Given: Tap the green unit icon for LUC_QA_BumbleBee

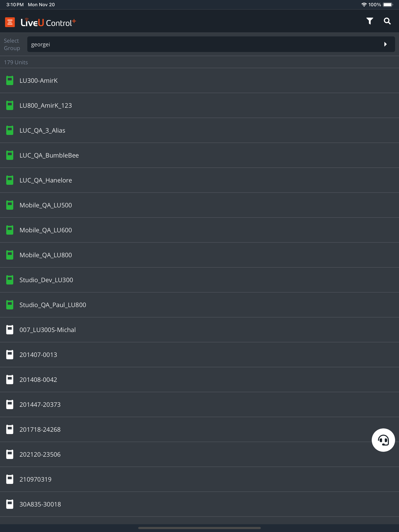Looking at the screenshot, I should coord(10,155).
